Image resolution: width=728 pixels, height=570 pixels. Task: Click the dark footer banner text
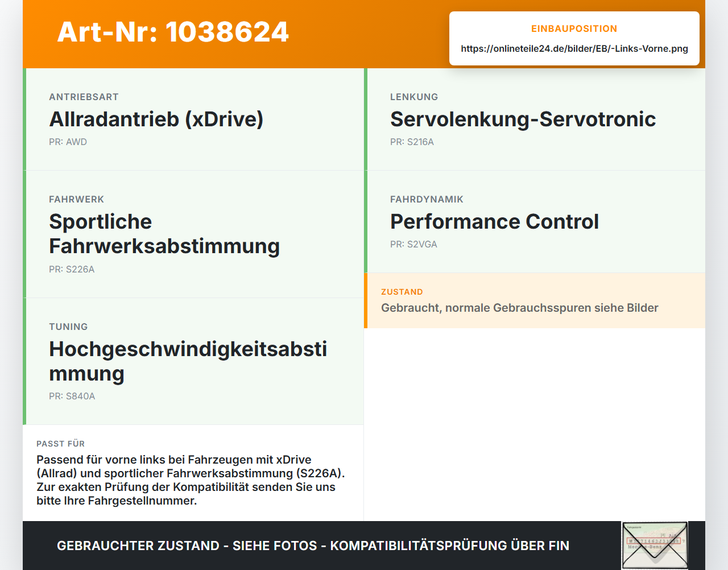[313, 546]
